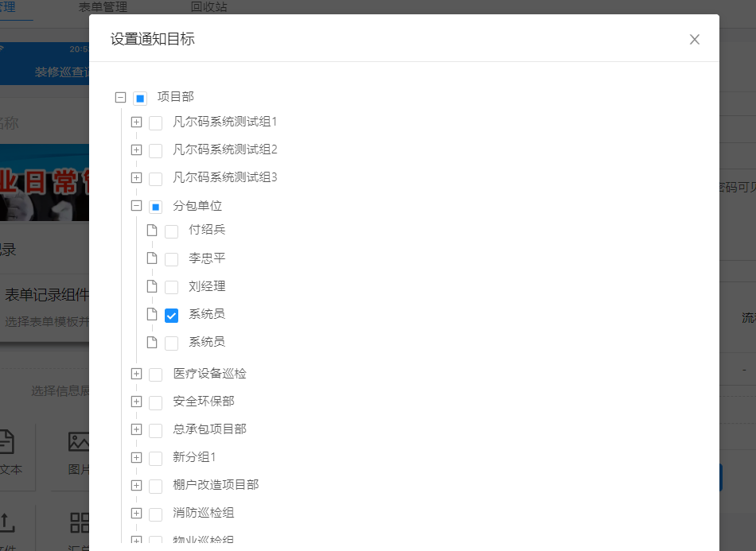This screenshot has height=551, width=756.
Task: Expand the 凡尔码系统测试组2 node
Action: 137,150
